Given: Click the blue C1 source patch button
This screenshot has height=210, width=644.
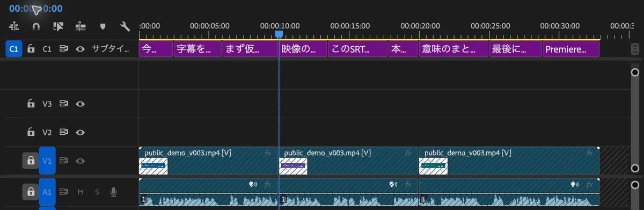Looking at the screenshot, I should (14, 49).
